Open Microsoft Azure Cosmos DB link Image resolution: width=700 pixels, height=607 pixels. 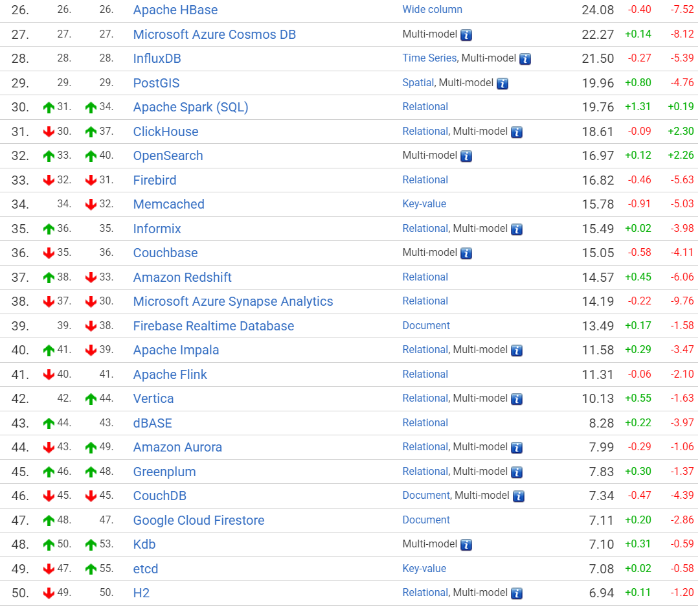pyautogui.click(x=214, y=34)
